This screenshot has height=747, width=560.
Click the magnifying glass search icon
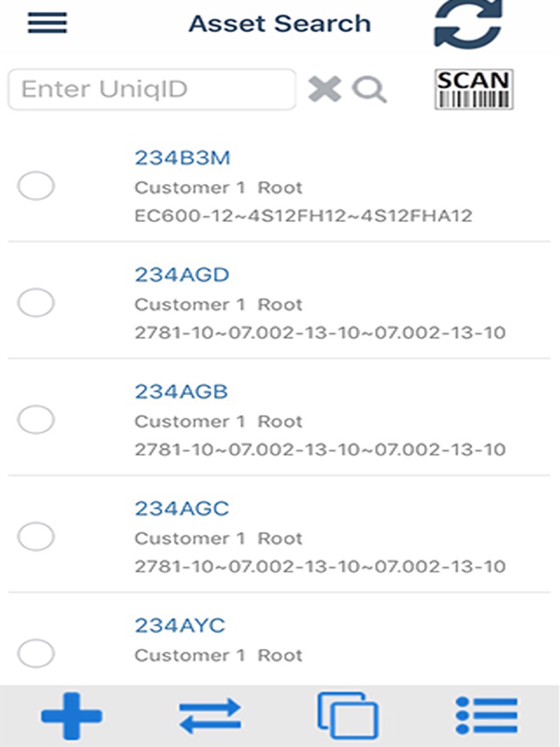[369, 90]
